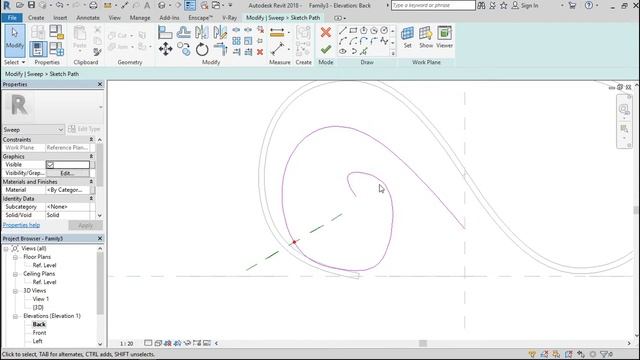Click the view scale 1:20 control
640x360 pixels.
click(x=127, y=344)
